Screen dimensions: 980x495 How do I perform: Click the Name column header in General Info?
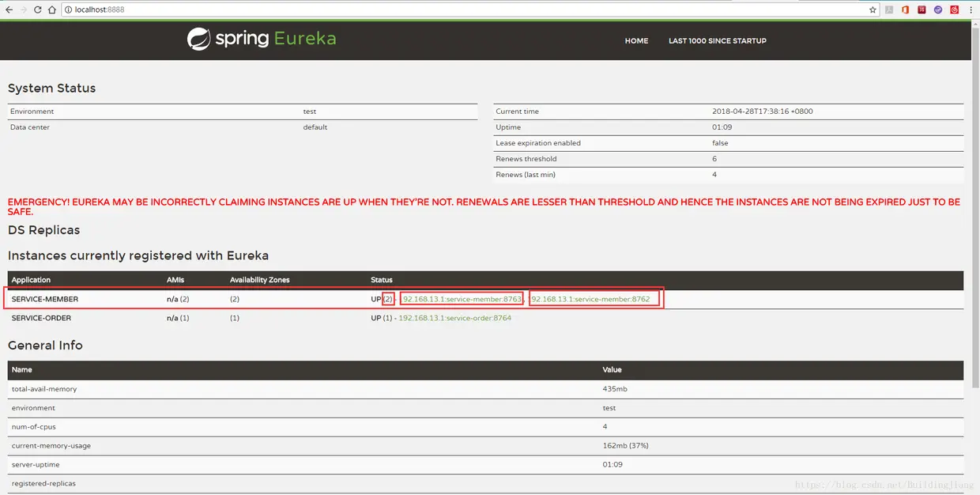click(21, 370)
